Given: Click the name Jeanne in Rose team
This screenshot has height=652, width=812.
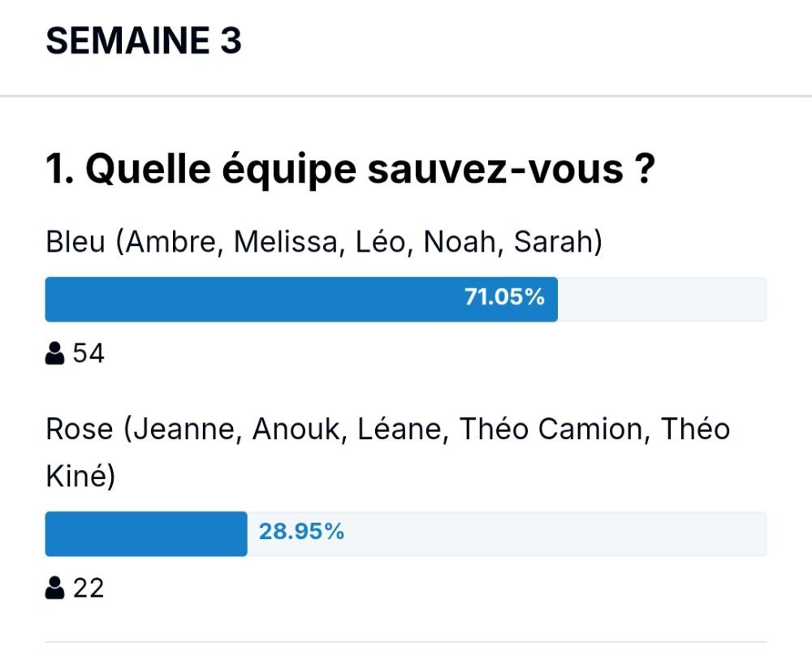Looking at the screenshot, I should click(x=184, y=430).
